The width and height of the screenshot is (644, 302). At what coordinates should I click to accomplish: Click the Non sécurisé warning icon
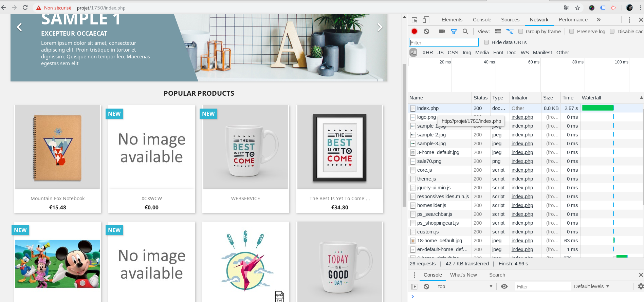pos(39,8)
